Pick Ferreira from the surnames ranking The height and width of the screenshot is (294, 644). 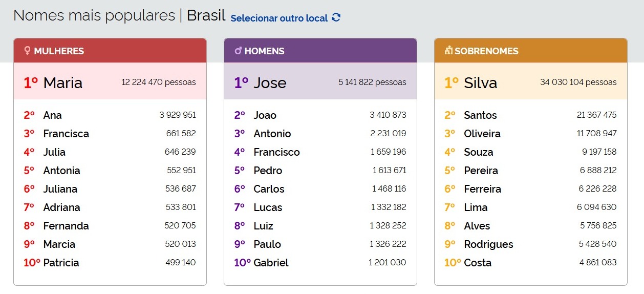click(x=482, y=189)
